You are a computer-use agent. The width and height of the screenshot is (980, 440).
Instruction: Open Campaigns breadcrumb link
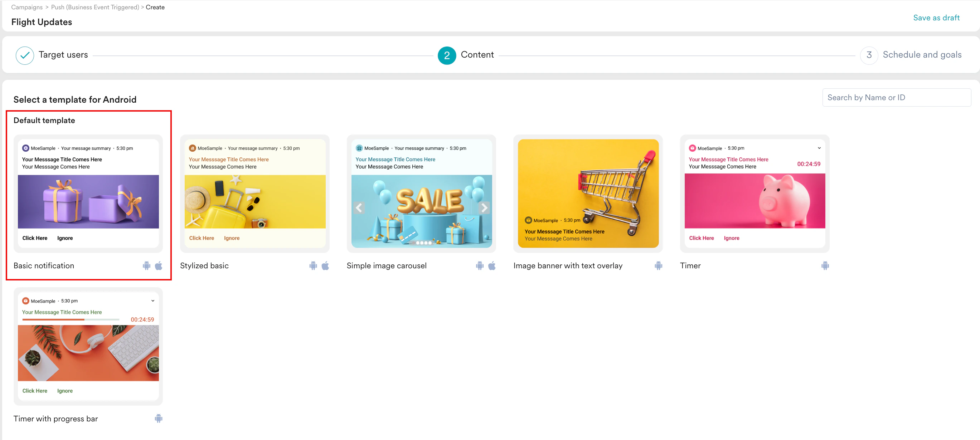26,7
